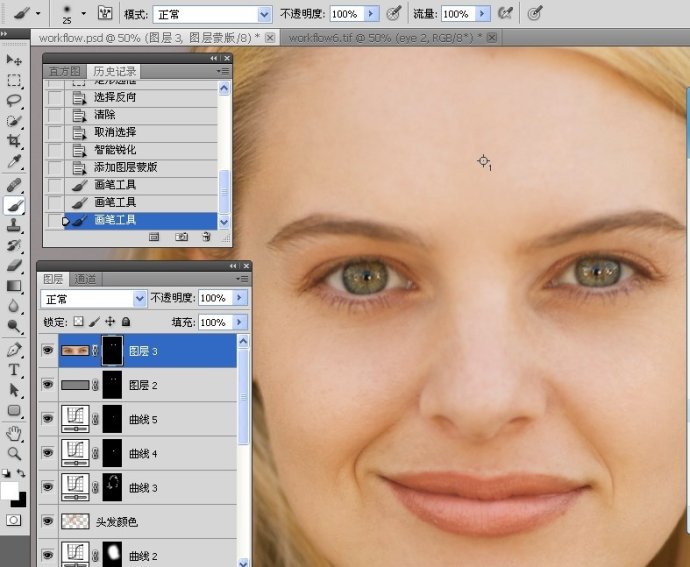Click tablet pressure size icon

[x=535, y=13]
